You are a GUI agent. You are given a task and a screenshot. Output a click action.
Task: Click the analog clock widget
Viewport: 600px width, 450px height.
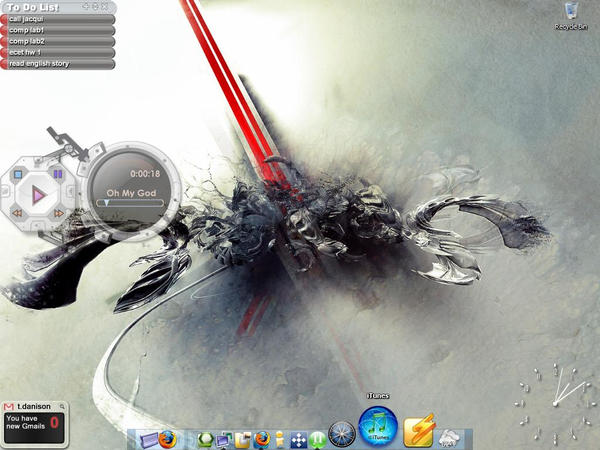(x=555, y=403)
